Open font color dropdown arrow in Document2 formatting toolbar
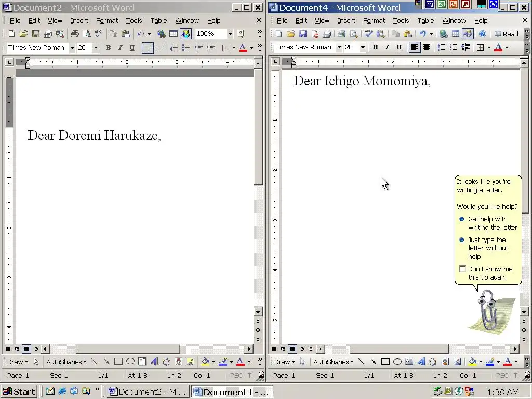This screenshot has width=532, height=399. [x=251, y=48]
